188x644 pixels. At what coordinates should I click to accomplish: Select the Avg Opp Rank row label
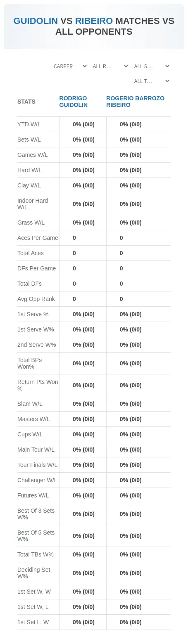36,299
